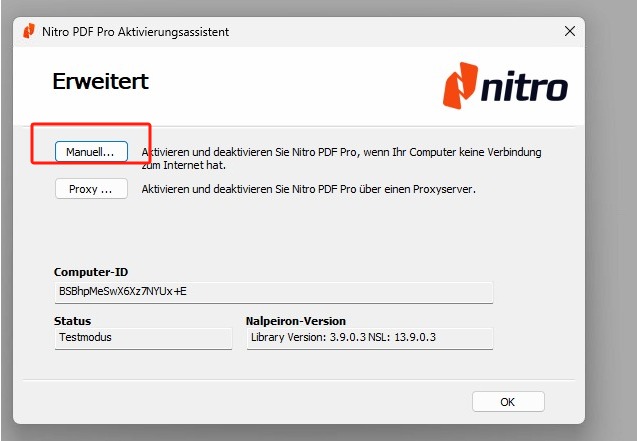The image size is (637, 441).
Task: Close the Aktivierungsassistent dialog with X
Action: coord(570,31)
